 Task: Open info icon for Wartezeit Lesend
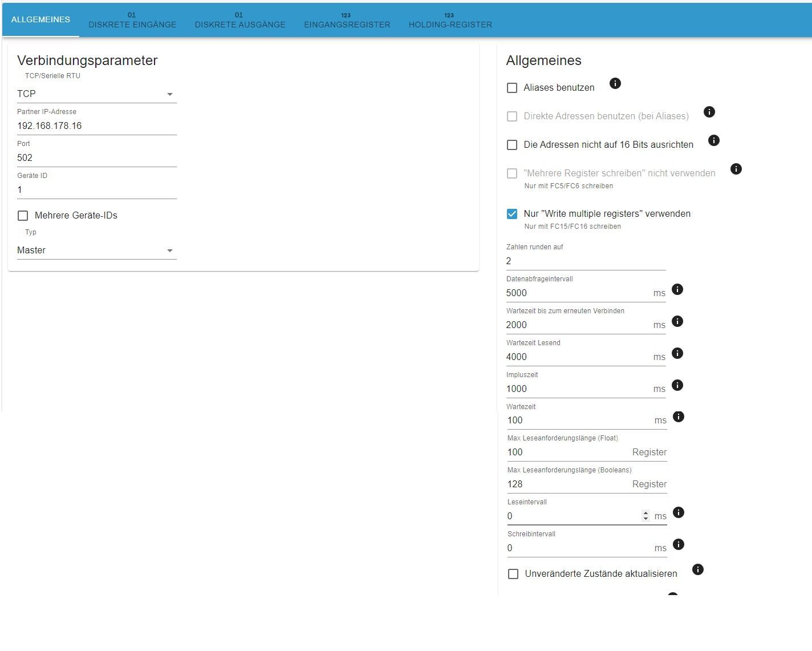tap(677, 353)
